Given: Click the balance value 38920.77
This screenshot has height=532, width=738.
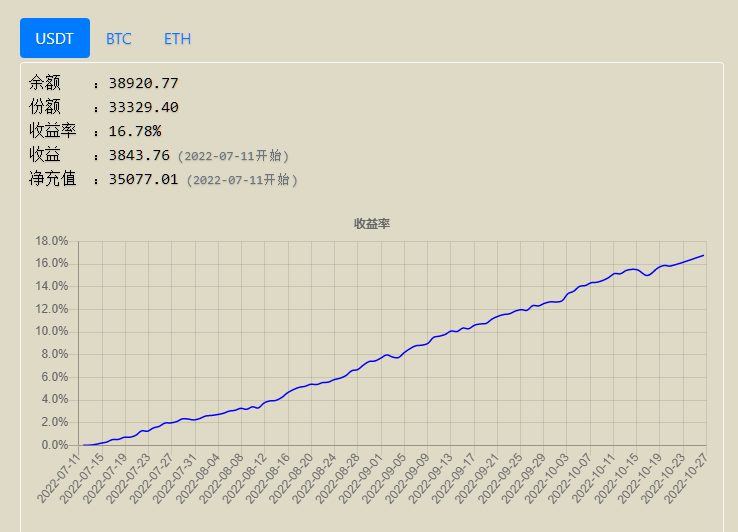Looking at the screenshot, I should [x=144, y=83].
